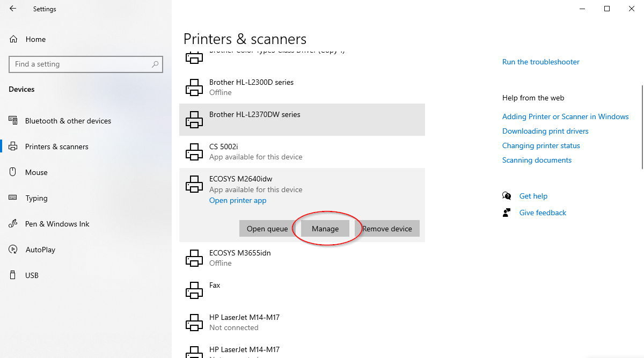Viewport: 644px width, 358px height.
Task: Click the back arrow in Settings
Action: [x=13, y=9]
